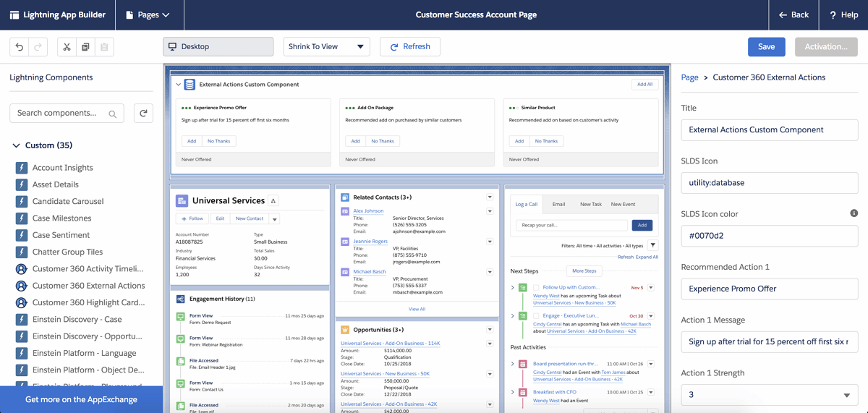Click the SLDS Icon color field
The width and height of the screenshot is (868, 413).
point(769,236)
